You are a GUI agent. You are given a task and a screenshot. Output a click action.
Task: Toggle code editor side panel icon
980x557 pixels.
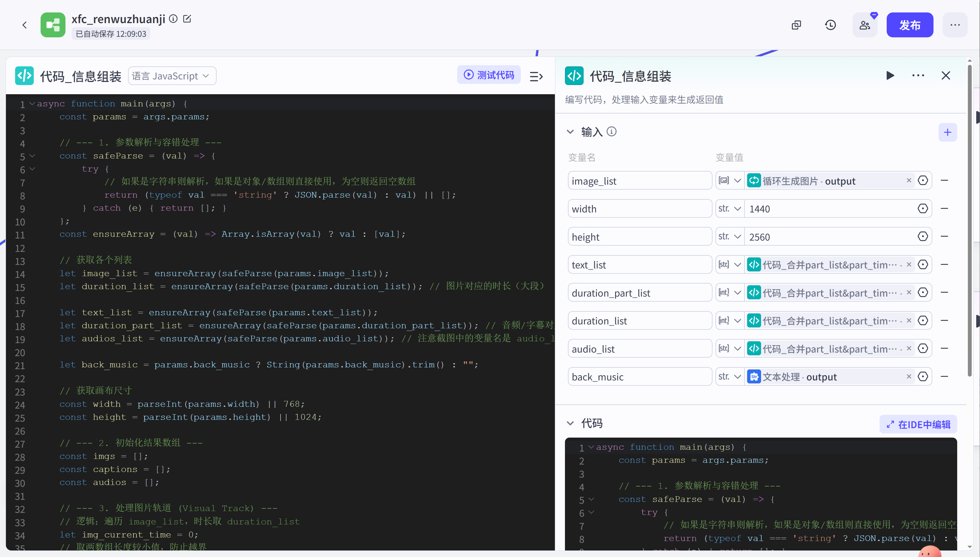click(x=536, y=76)
